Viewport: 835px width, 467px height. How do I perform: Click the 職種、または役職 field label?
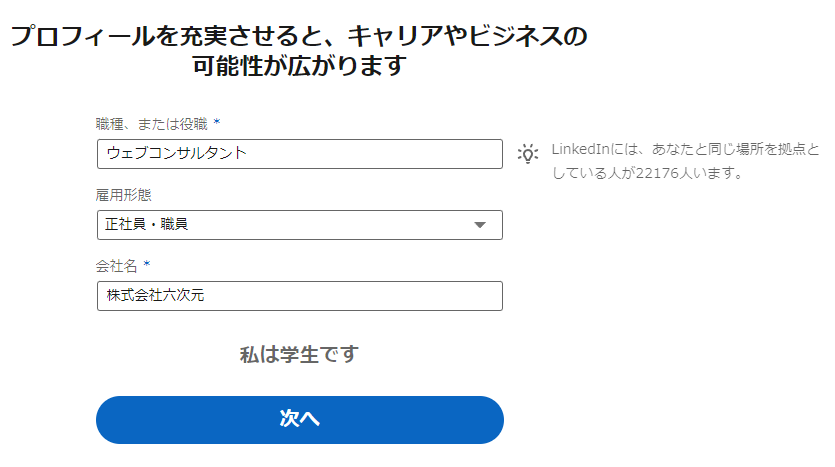152,124
